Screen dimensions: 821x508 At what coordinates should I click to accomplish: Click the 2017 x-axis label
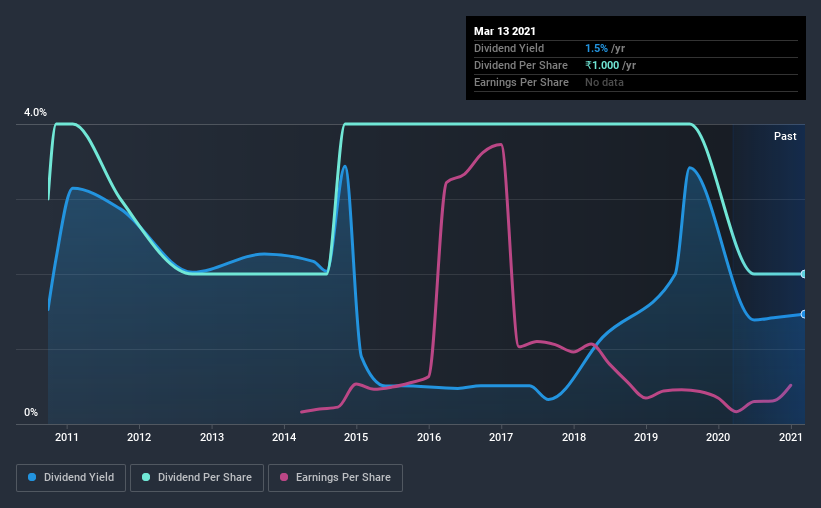coord(501,437)
